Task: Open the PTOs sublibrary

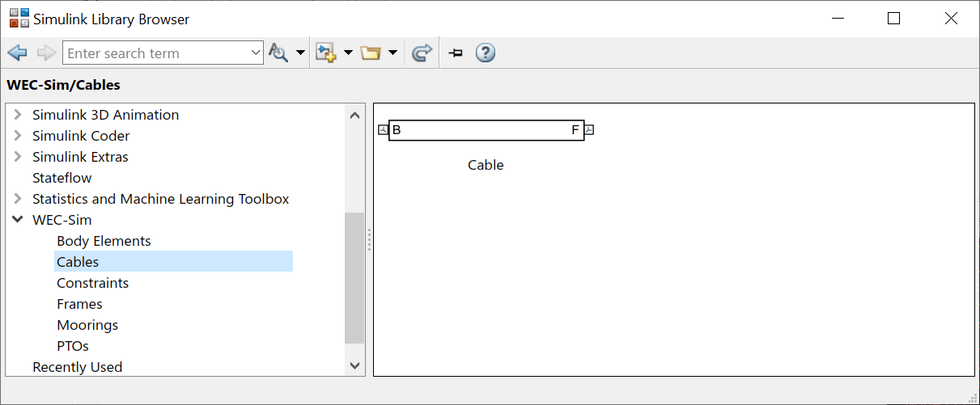Action: point(73,346)
